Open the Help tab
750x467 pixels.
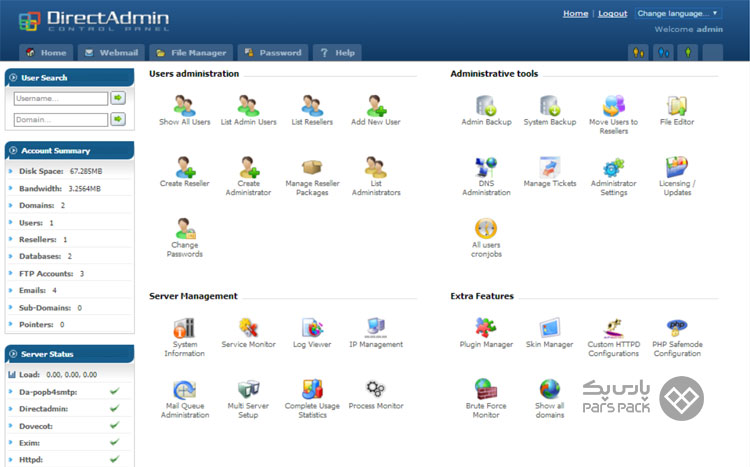click(338, 53)
